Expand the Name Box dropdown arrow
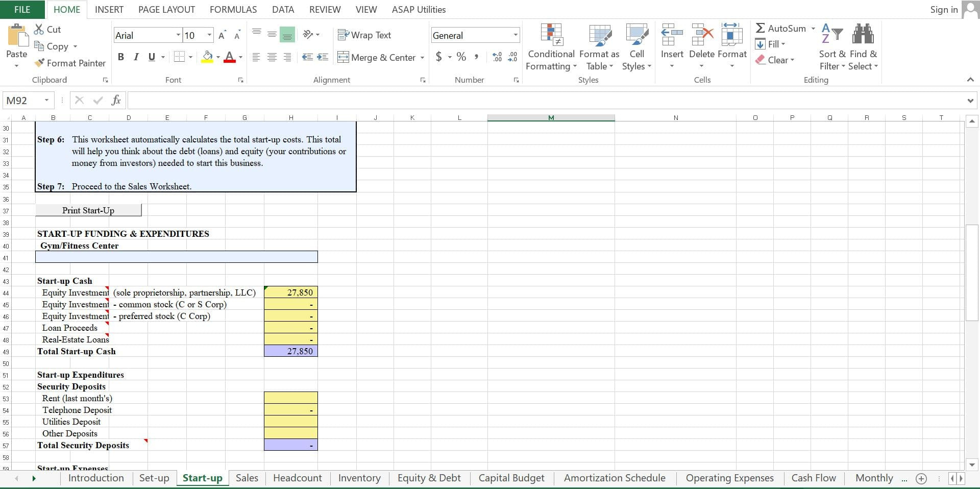980x489 pixels. 46,100
